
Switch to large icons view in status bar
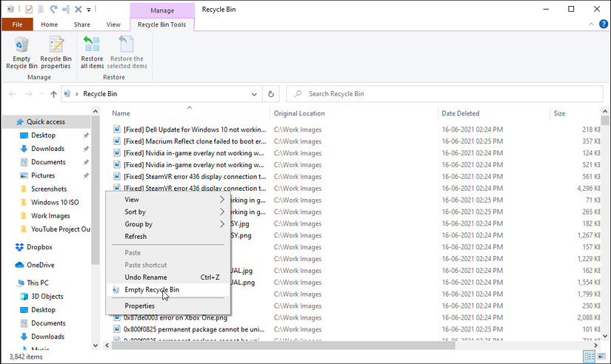coord(601,357)
